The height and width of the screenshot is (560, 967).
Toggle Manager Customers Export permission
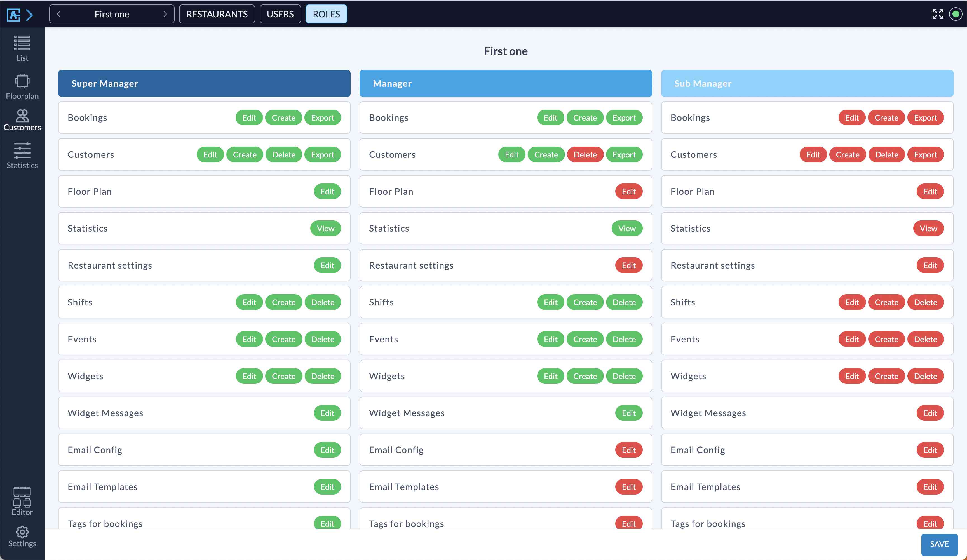(624, 155)
